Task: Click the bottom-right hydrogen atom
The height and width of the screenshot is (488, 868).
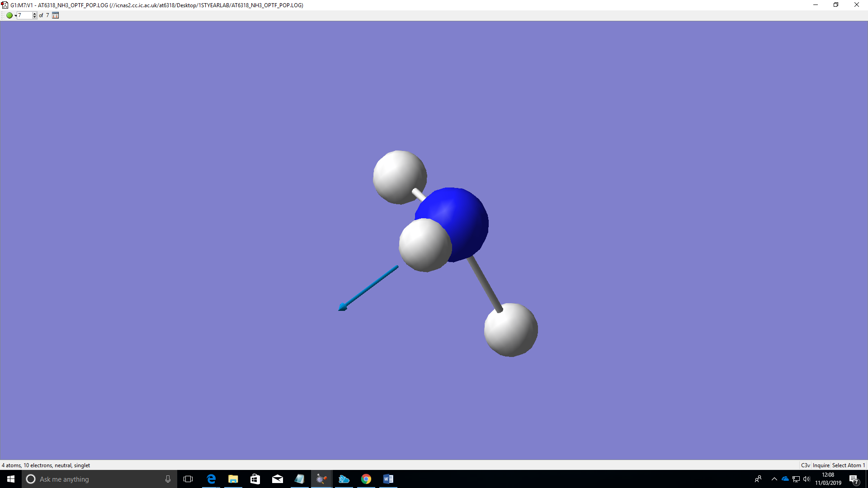Action: (x=511, y=330)
